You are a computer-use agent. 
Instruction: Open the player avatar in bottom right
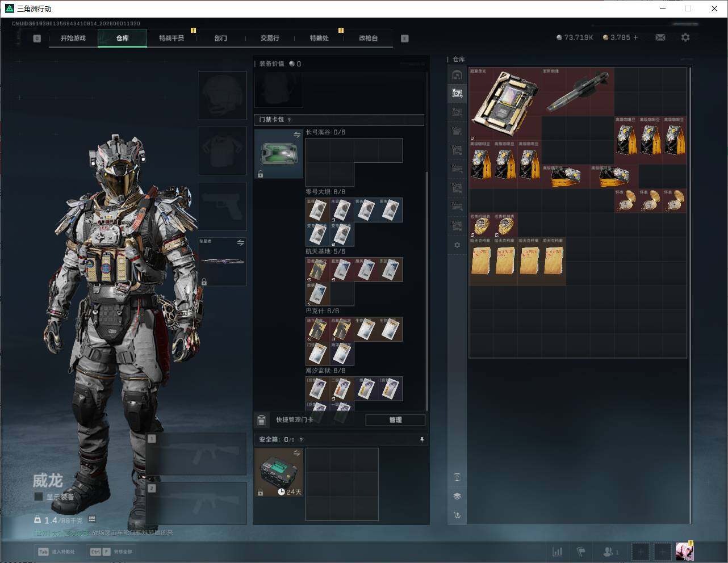tap(684, 551)
